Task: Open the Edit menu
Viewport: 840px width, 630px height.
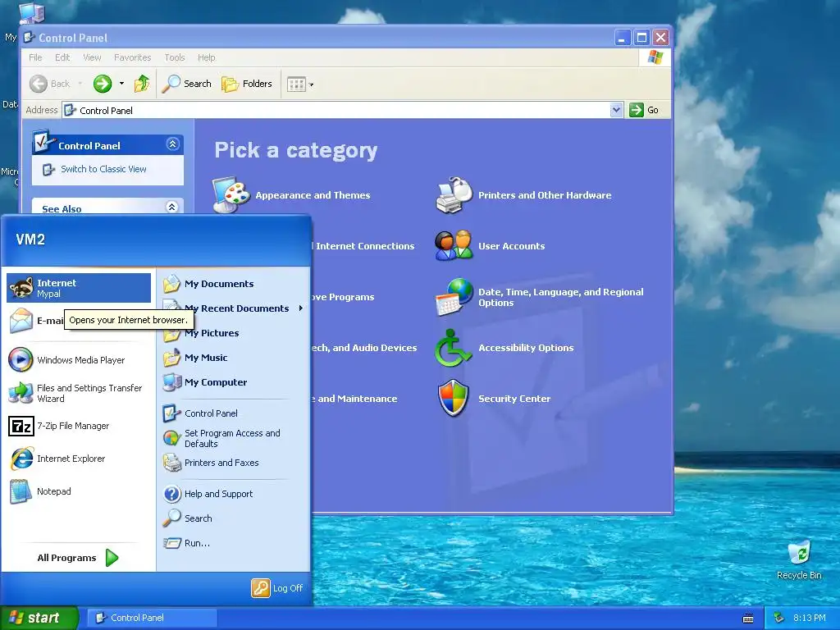Action: coord(62,57)
